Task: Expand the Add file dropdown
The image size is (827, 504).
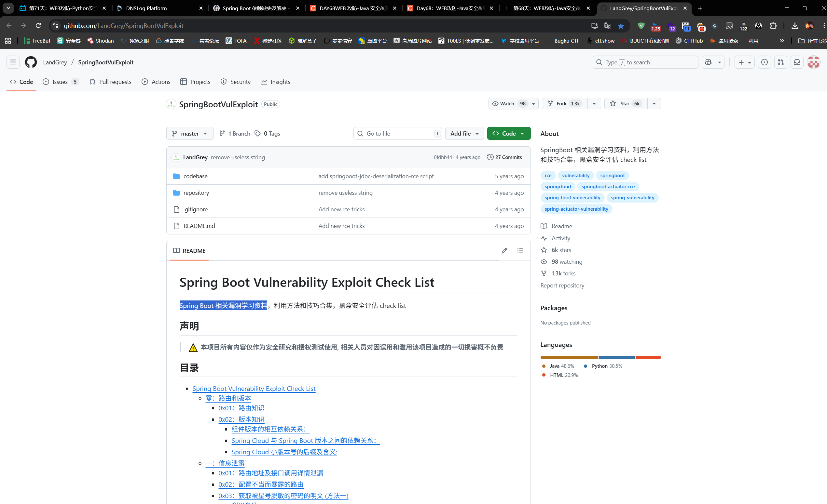Action: 464,133
